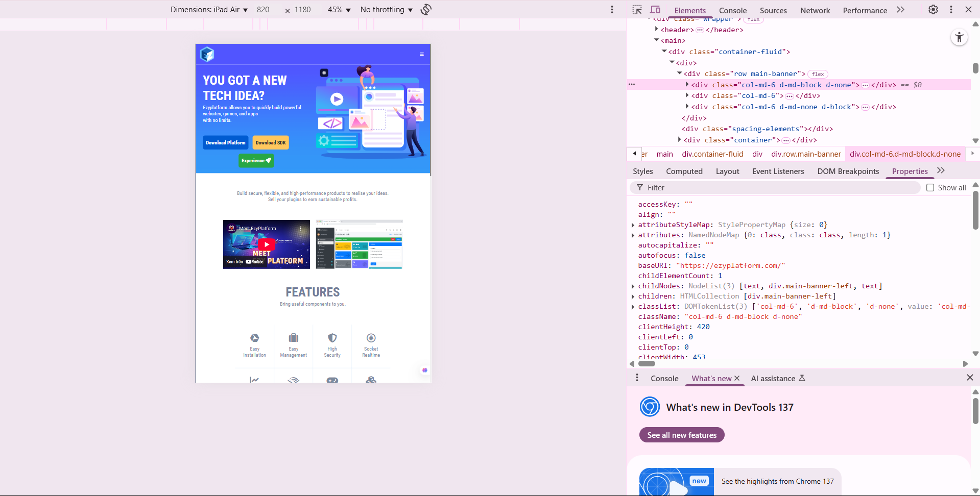
Task: Close the bottom drawer panel
Action: [970, 378]
